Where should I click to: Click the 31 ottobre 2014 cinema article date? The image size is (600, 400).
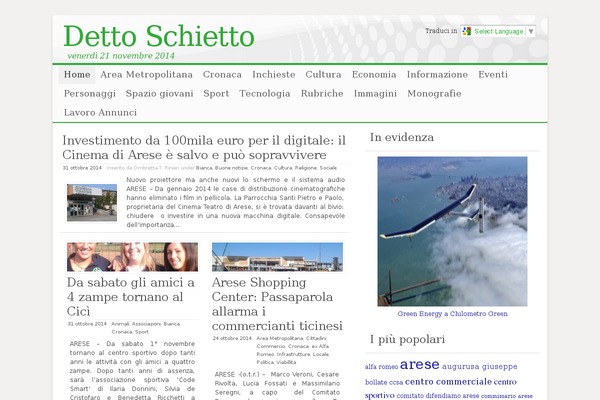(82, 168)
